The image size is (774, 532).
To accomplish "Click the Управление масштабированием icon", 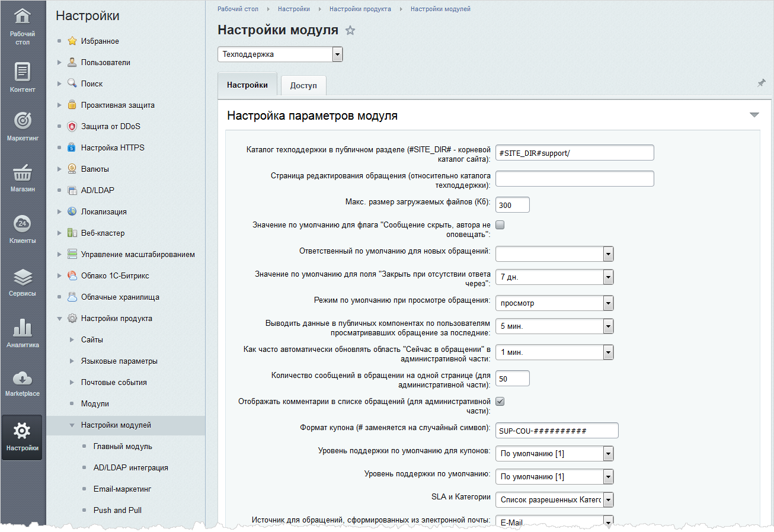I will point(72,254).
